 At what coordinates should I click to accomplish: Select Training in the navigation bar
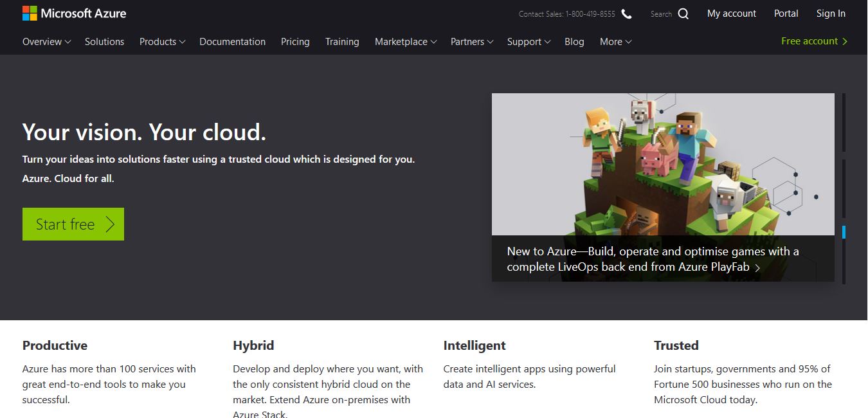click(342, 42)
